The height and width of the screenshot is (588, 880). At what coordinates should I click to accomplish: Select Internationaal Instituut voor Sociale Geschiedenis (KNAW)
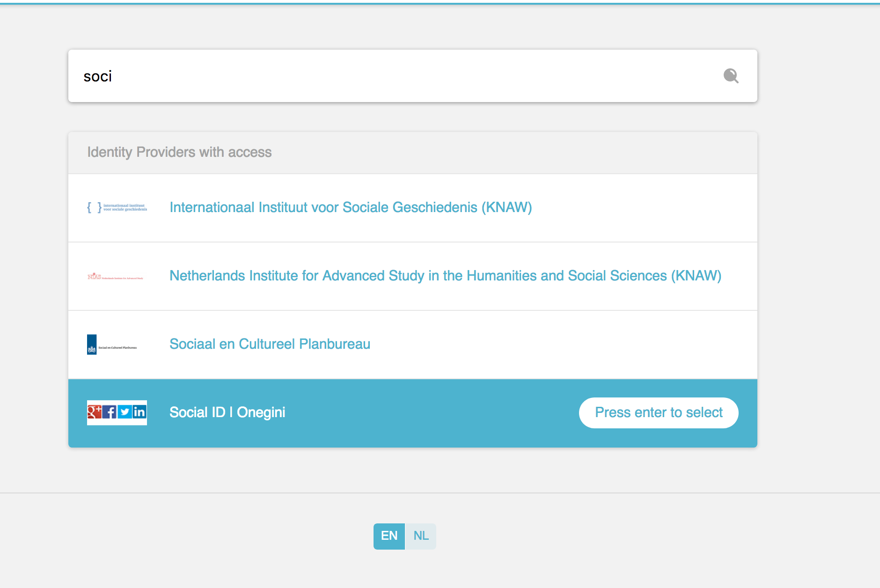412,208
